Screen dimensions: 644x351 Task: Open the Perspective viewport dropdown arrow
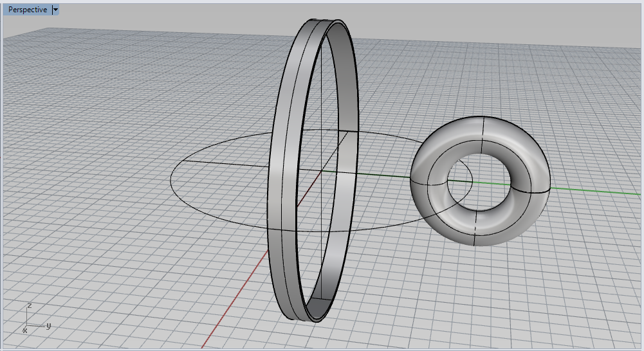56,10
